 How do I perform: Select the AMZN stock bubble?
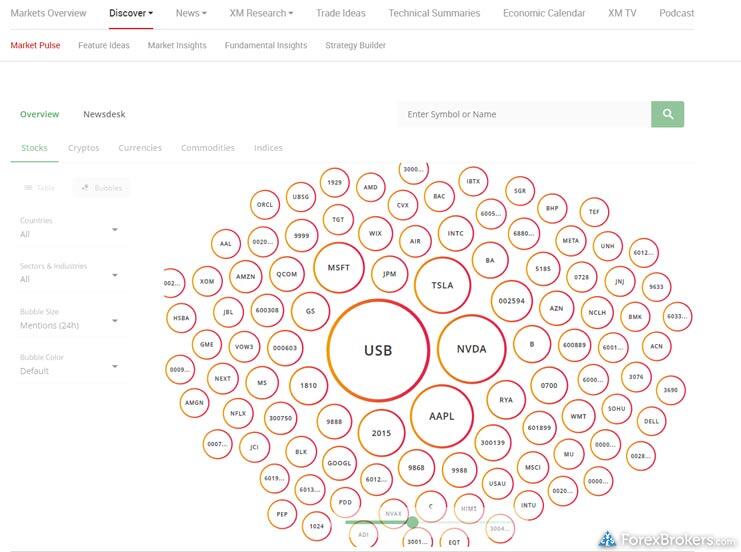click(x=245, y=276)
